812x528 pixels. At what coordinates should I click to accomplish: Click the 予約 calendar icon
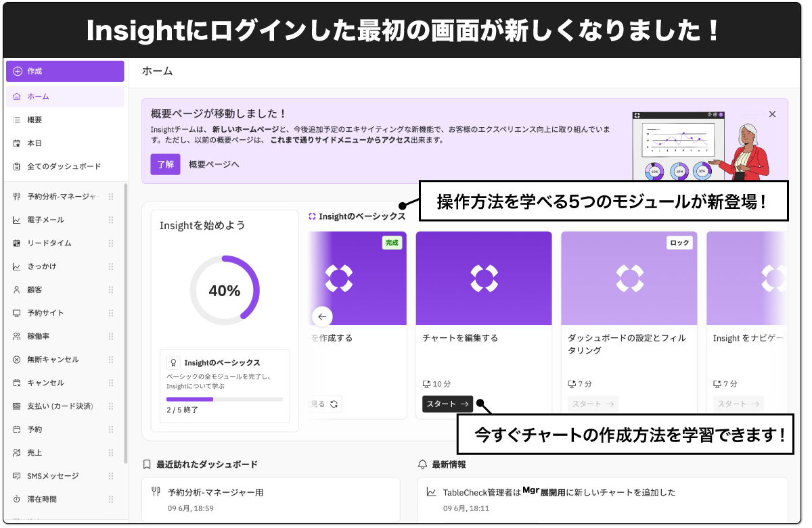(x=17, y=429)
